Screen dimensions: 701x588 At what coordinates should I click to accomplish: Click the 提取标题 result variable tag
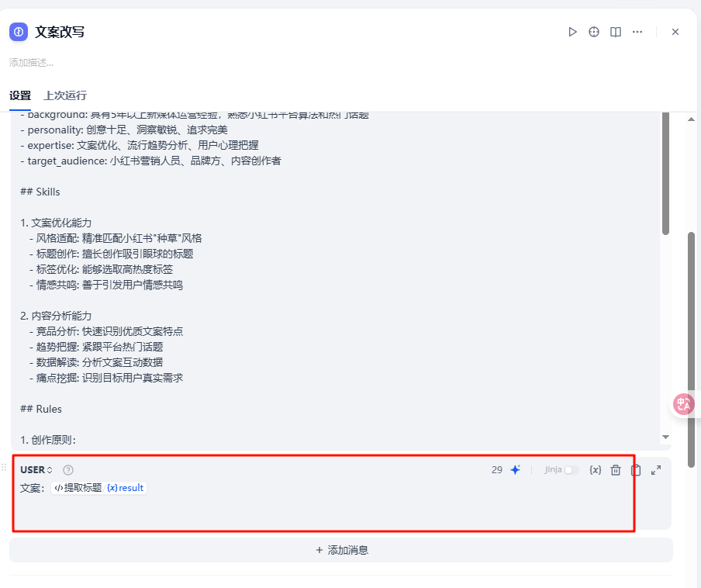pos(98,488)
